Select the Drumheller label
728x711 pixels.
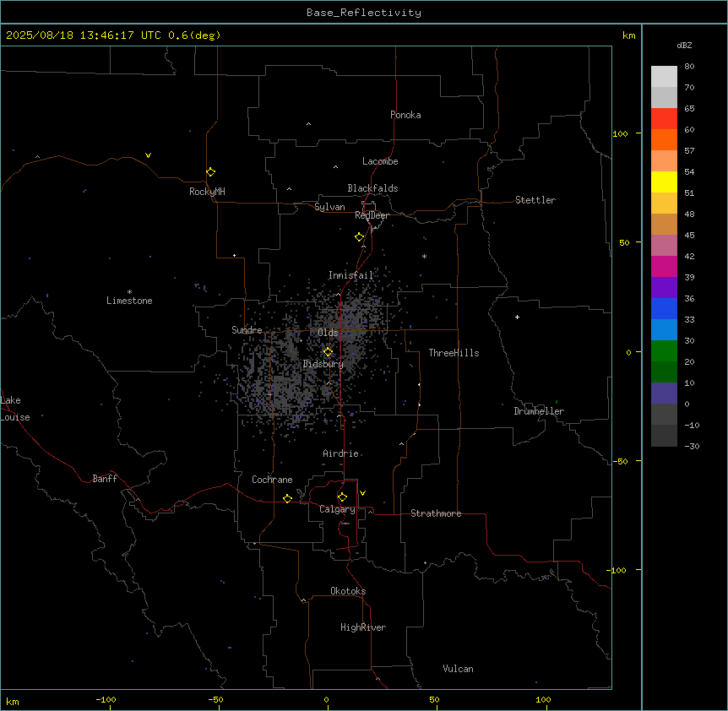pos(539,411)
